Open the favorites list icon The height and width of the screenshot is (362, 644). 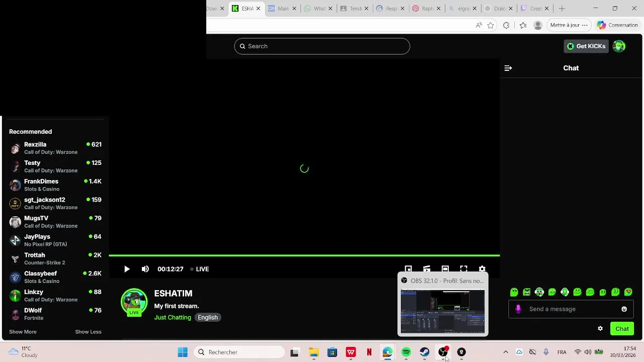523,25
